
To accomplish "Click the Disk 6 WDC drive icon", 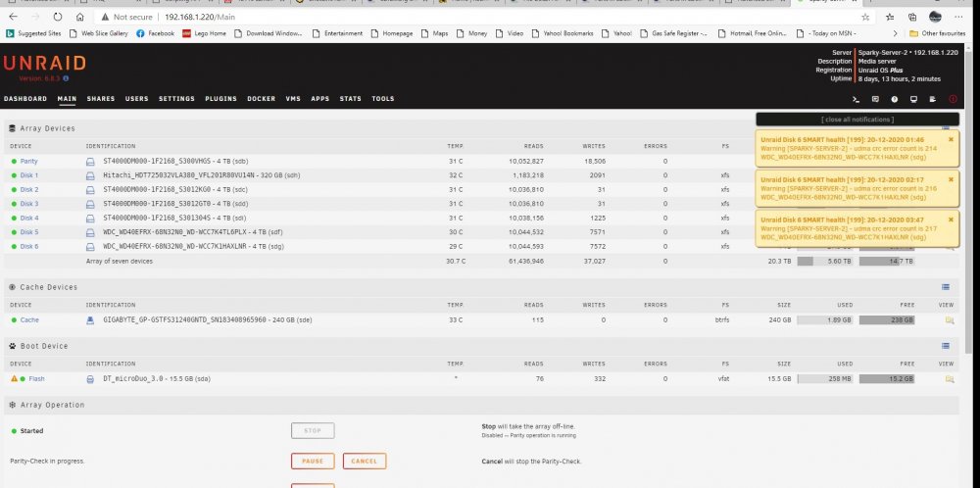I will [90, 246].
